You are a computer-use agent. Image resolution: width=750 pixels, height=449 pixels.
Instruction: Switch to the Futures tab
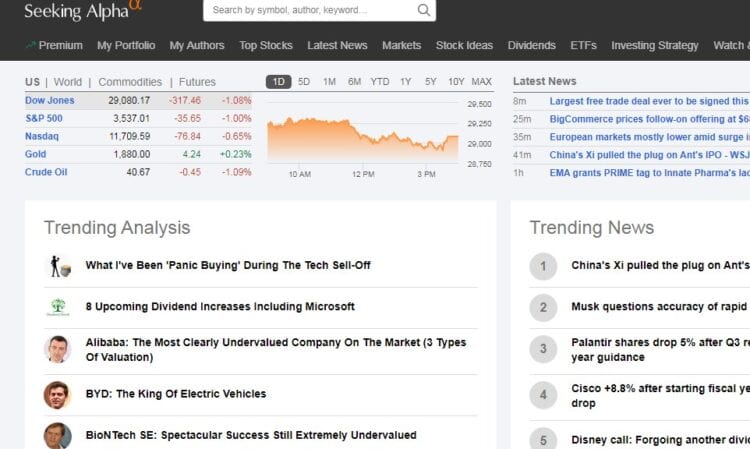click(197, 82)
